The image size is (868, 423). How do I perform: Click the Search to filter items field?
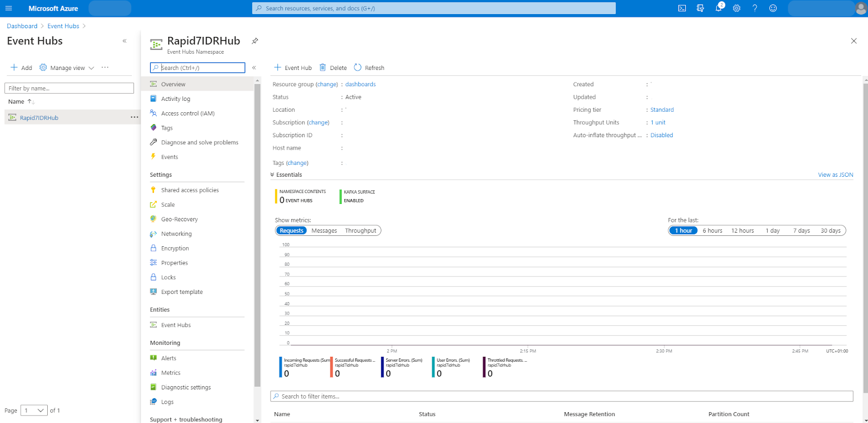click(561, 396)
